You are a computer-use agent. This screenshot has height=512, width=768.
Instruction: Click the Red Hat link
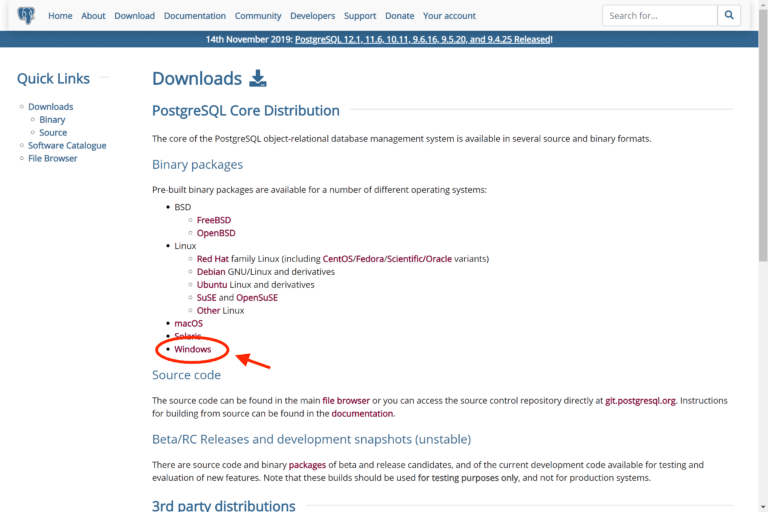pos(213,259)
